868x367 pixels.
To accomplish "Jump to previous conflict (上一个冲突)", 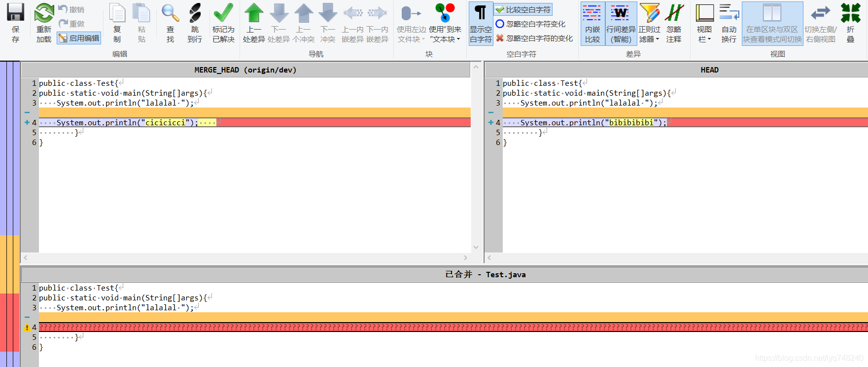I will pyautogui.click(x=303, y=13).
